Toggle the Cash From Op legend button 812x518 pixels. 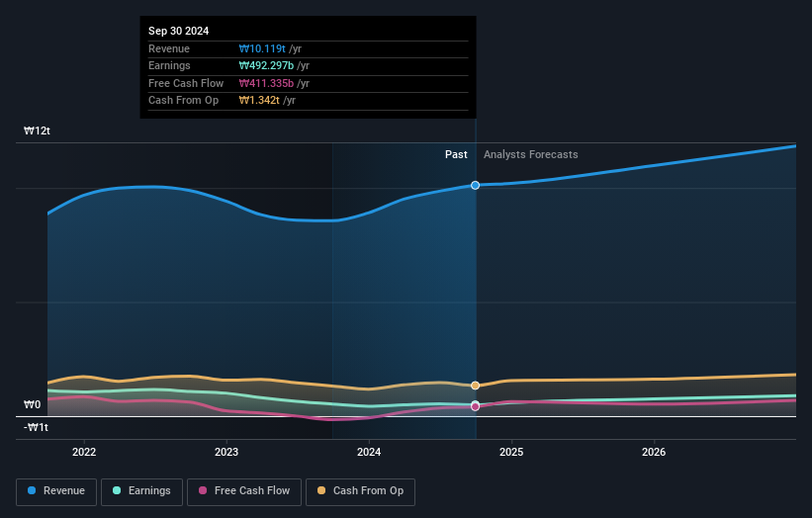(360, 491)
